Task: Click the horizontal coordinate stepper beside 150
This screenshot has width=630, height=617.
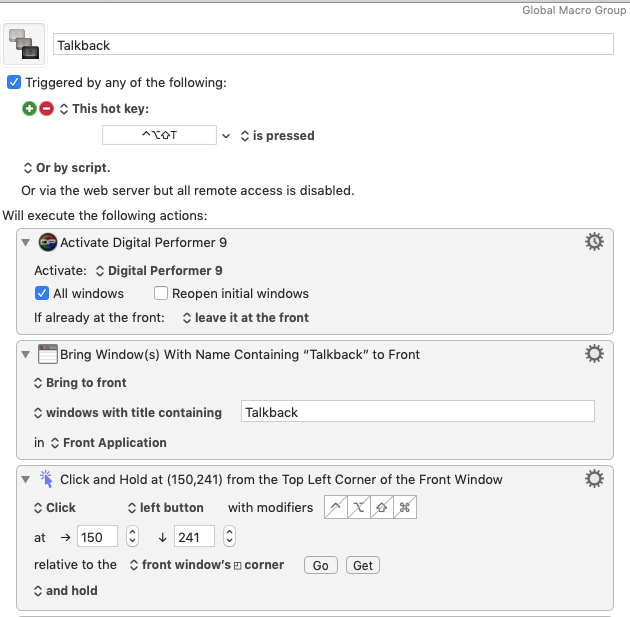Action: pos(132,536)
